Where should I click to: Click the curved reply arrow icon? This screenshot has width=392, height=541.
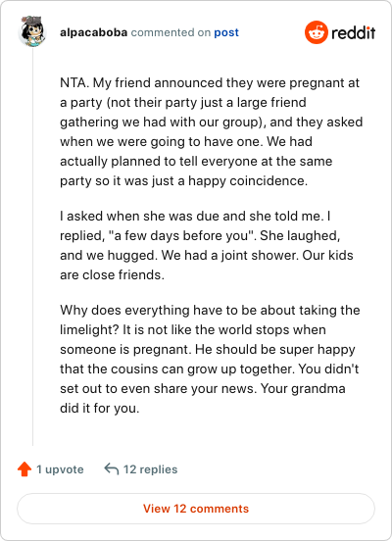pyautogui.click(x=112, y=468)
